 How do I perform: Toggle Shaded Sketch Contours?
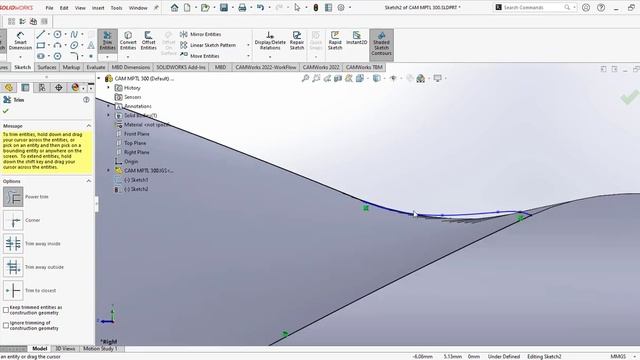381,44
